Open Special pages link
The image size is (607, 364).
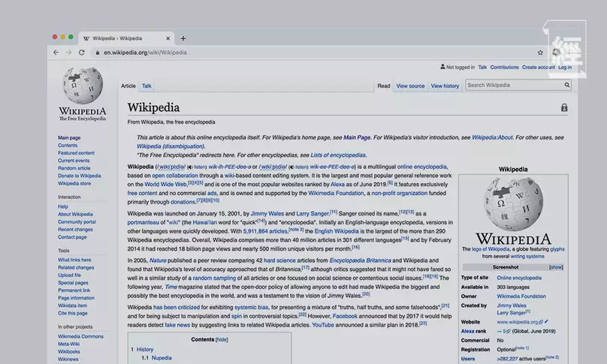pyautogui.click(x=73, y=283)
